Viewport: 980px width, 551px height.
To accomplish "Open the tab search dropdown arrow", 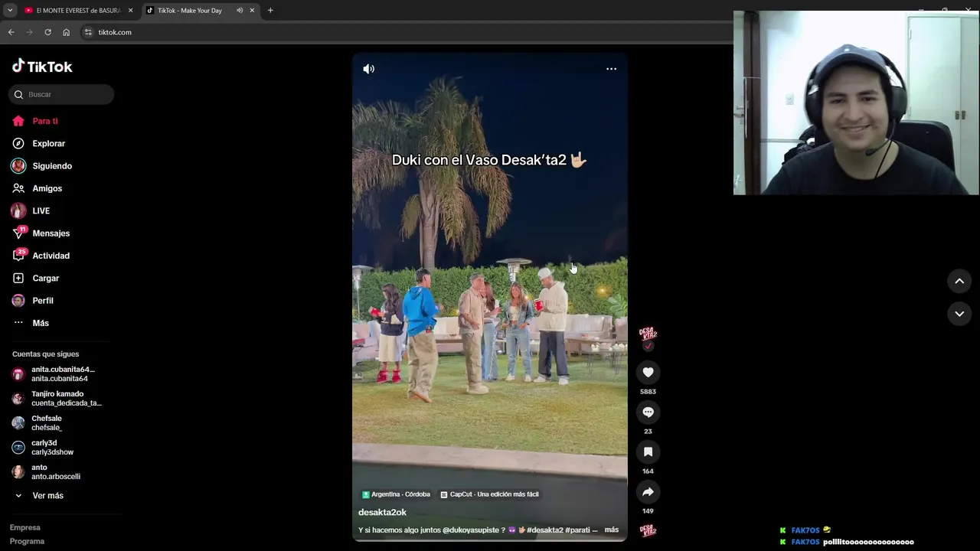I will pos(10,11).
